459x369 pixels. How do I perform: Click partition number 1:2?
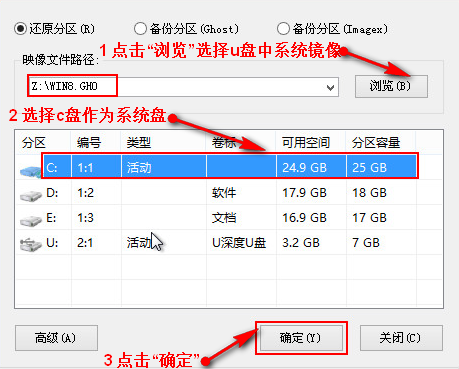(85, 193)
